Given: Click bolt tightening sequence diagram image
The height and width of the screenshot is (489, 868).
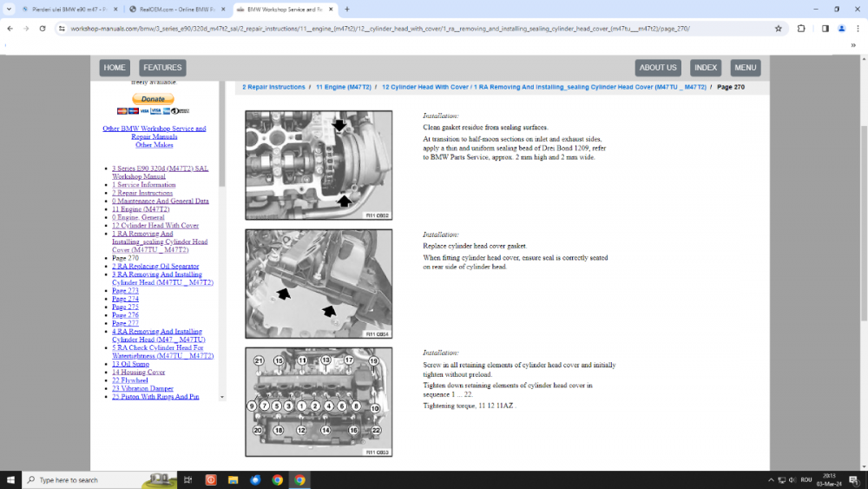Looking at the screenshot, I should point(319,402).
